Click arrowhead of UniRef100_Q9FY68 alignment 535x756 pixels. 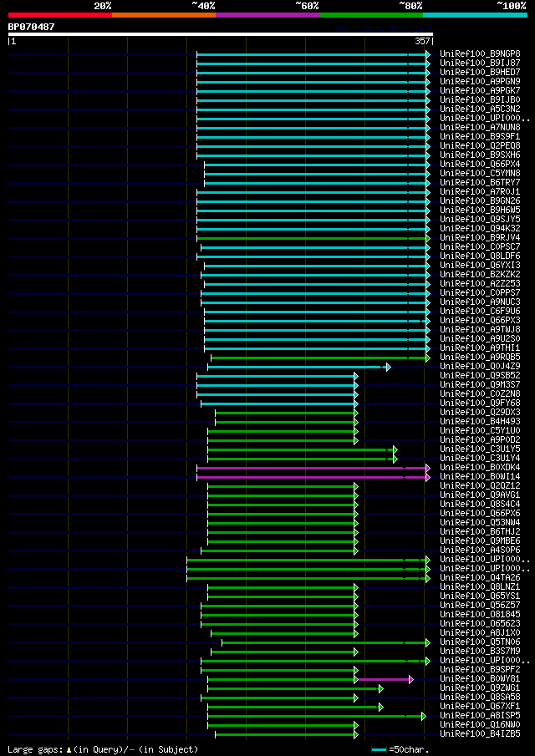click(x=356, y=404)
